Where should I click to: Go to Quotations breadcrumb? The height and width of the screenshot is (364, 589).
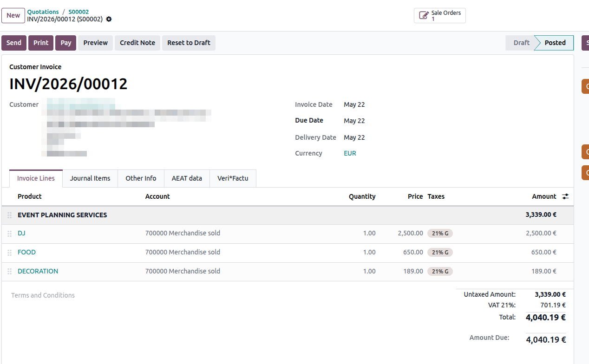click(43, 12)
